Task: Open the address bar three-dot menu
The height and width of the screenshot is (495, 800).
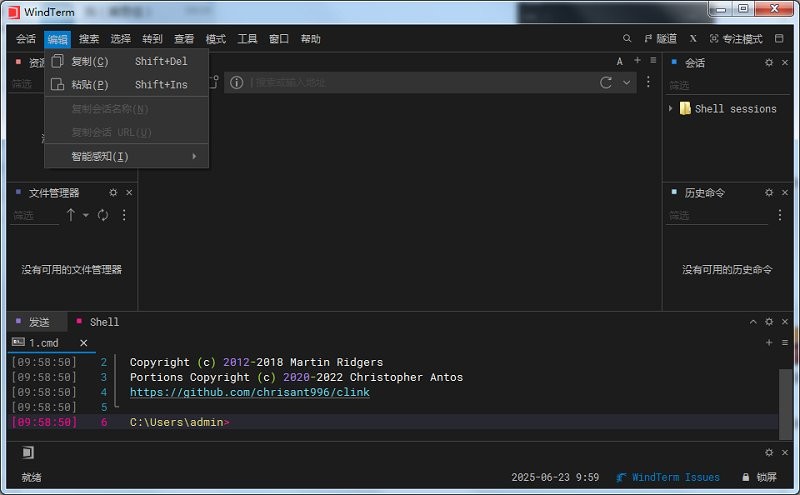Action: click(648, 82)
